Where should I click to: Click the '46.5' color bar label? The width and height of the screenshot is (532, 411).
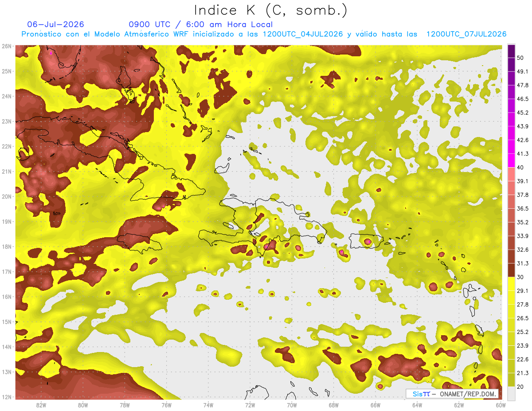pos(522,99)
